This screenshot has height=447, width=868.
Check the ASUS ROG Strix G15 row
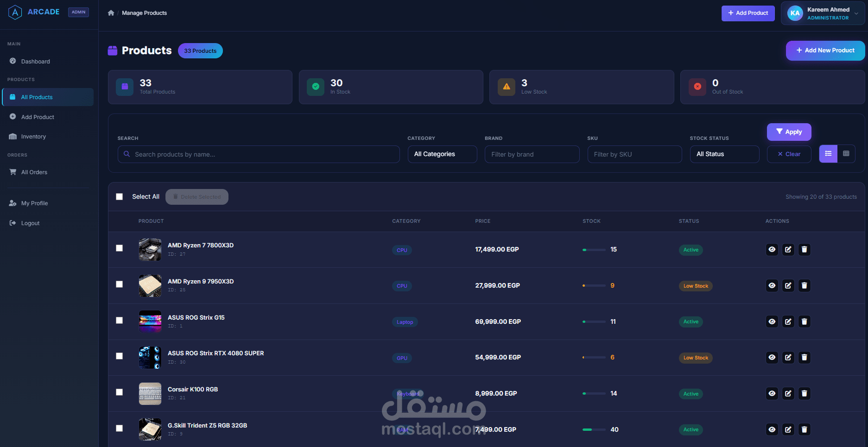click(x=120, y=321)
